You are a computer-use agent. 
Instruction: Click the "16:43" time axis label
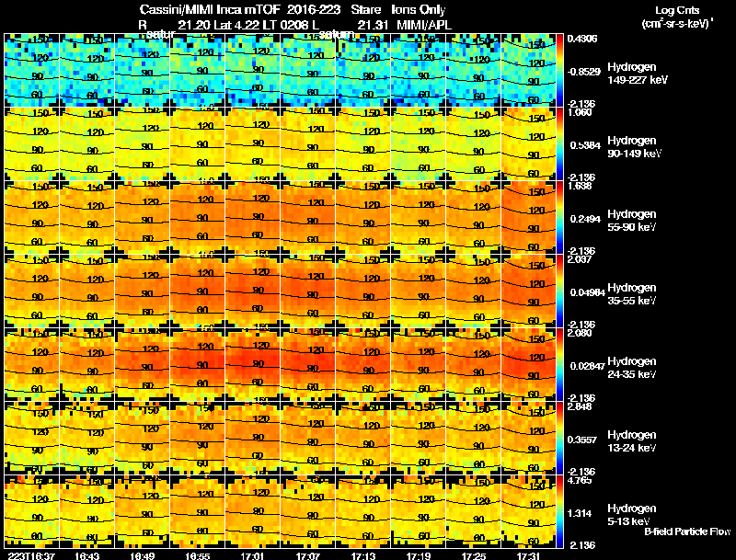pos(87,555)
